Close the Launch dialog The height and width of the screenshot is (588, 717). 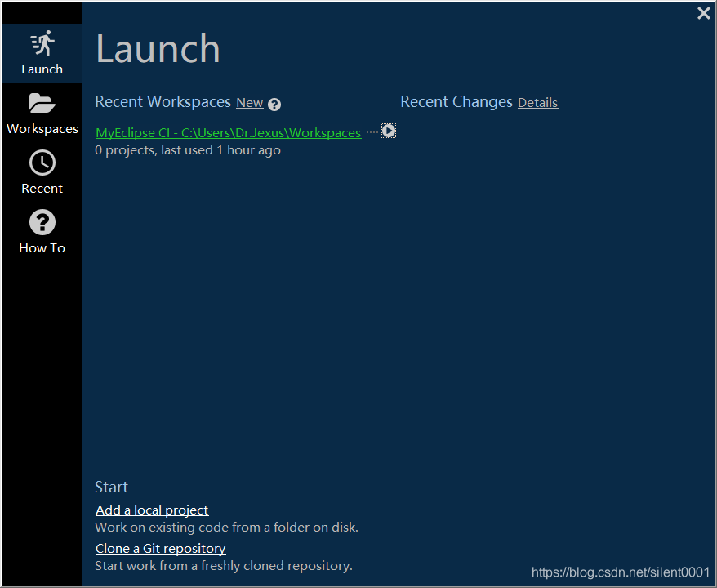[704, 13]
